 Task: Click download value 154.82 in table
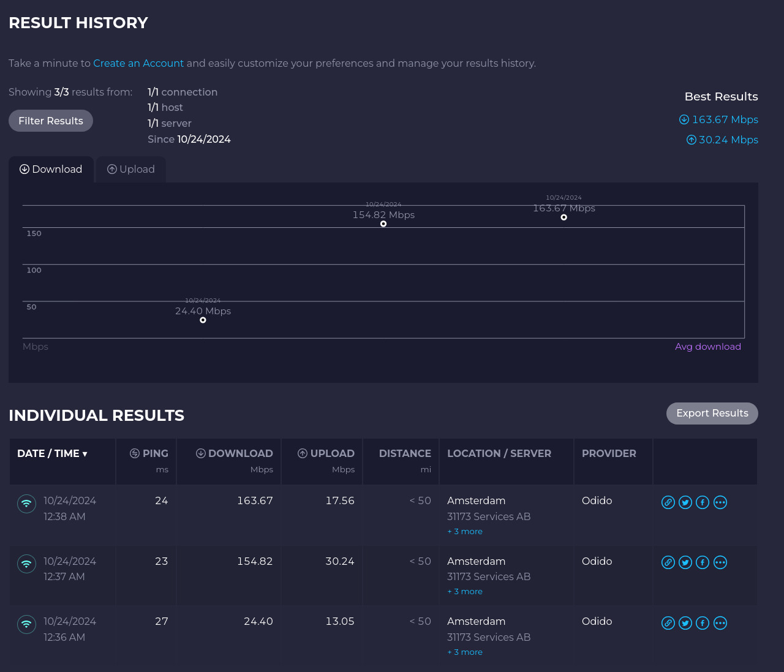tap(255, 561)
